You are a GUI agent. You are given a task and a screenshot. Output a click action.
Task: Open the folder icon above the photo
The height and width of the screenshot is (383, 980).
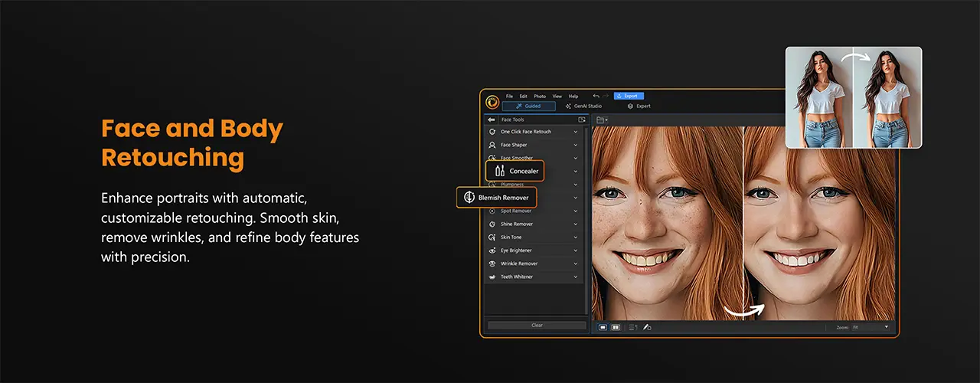pyautogui.click(x=602, y=119)
